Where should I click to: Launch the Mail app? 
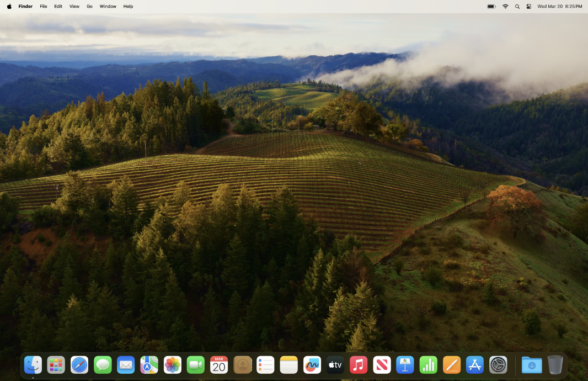click(126, 364)
